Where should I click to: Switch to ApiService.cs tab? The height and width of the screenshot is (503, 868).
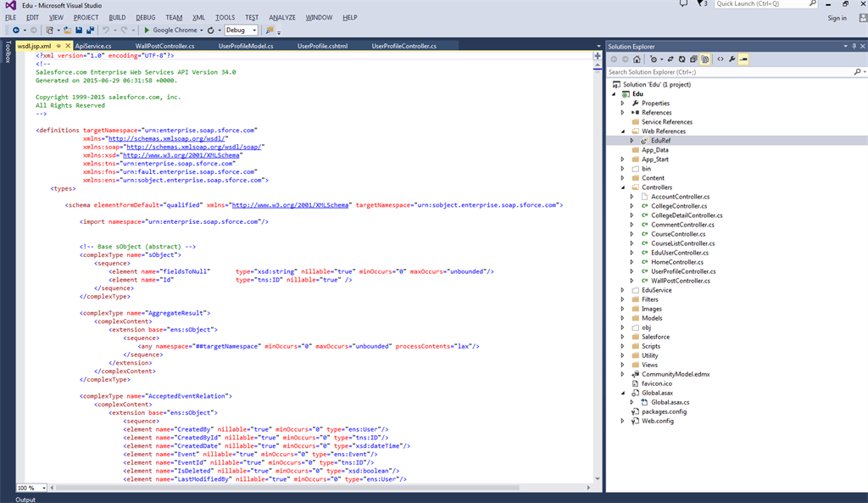point(93,46)
